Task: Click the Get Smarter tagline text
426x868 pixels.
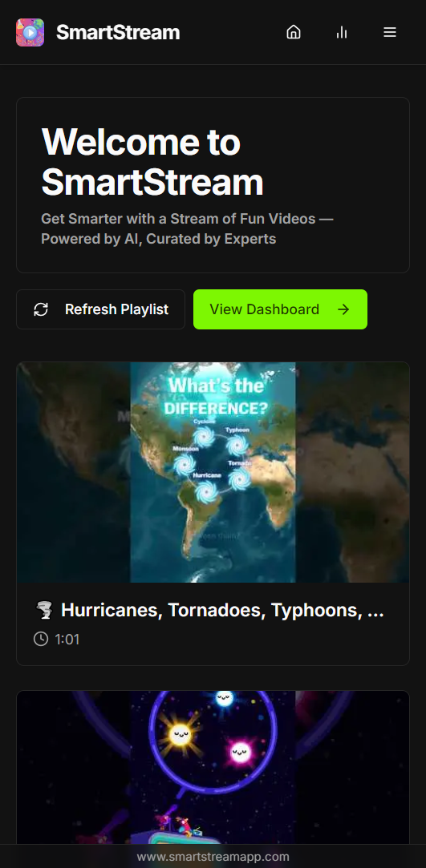Action: 187,228
